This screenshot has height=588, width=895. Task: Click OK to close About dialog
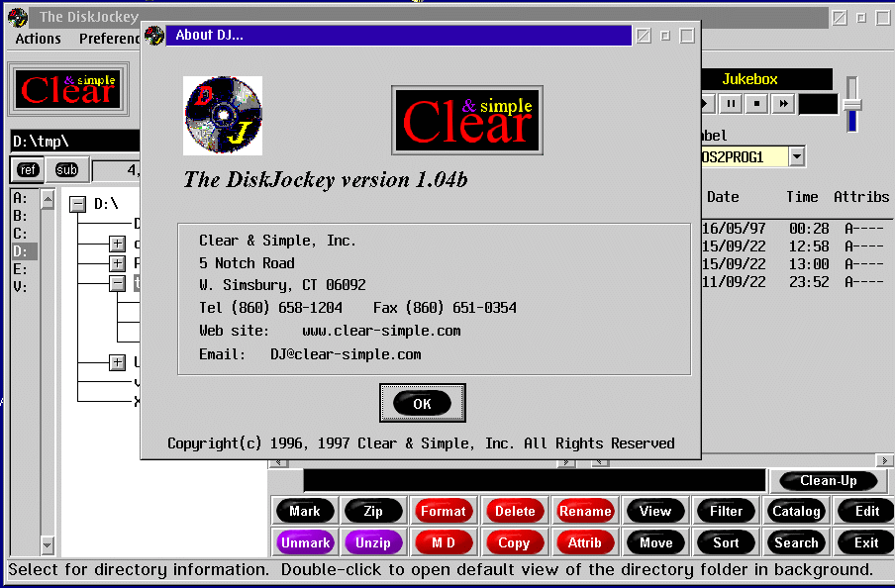(422, 403)
